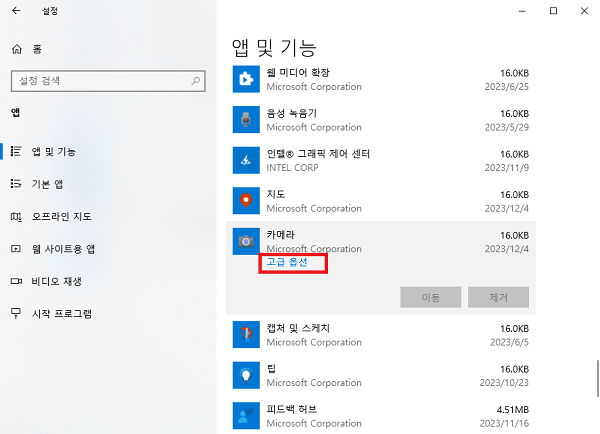Minimize the 설정 window
The image size is (600, 434).
click(522, 11)
